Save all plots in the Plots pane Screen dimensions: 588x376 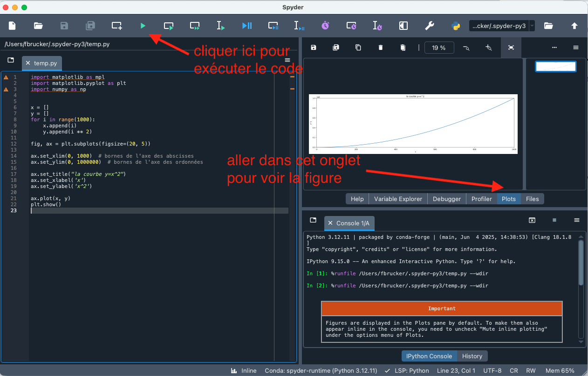(336, 48)
